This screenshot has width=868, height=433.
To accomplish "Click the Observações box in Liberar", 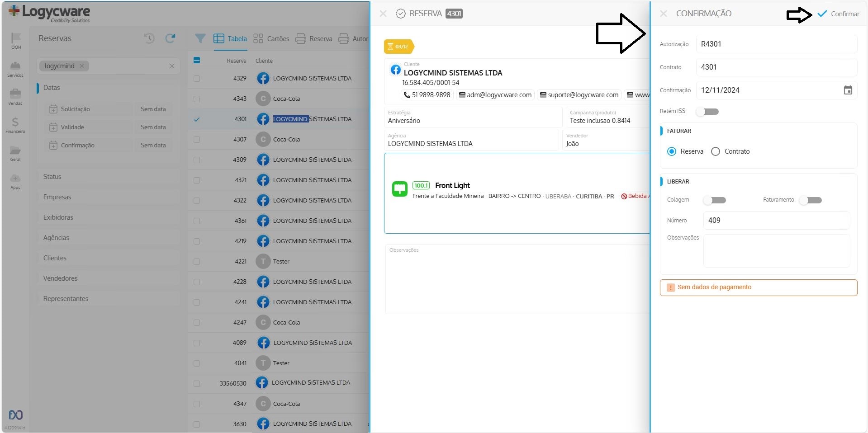I will (x=776, y=251).
